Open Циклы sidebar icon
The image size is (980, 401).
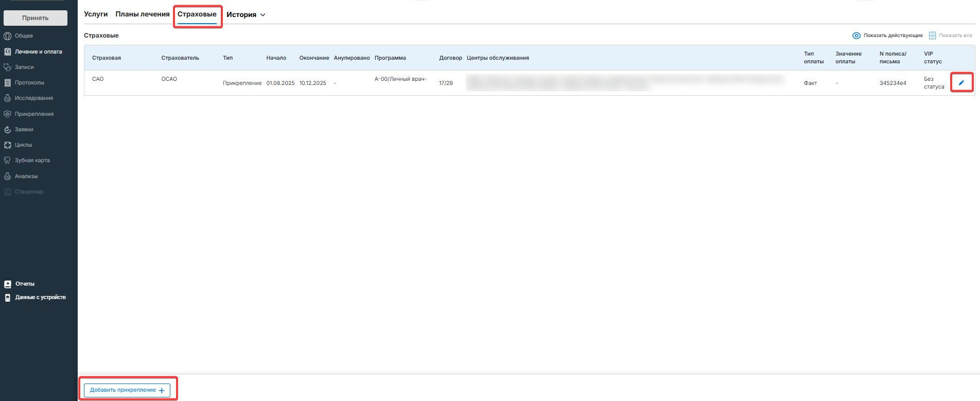(7, 145)
